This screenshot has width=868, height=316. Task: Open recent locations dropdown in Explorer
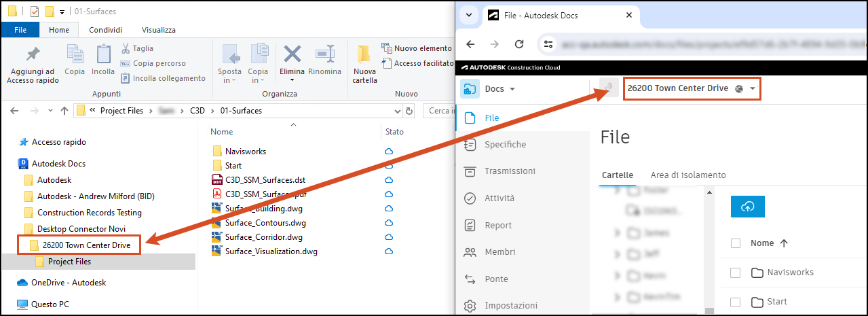tap(50, 111)
